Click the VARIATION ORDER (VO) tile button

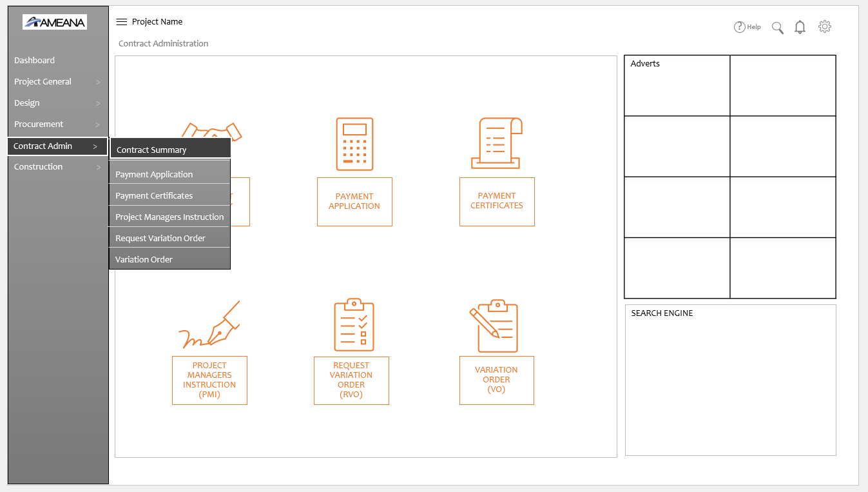click(496, 380)
